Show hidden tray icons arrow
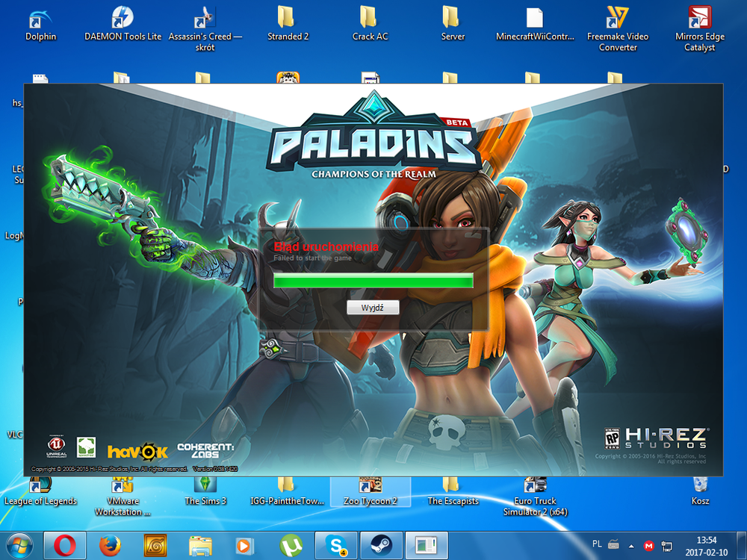Viewport: 747px width, 560px height. pos(632,546)
